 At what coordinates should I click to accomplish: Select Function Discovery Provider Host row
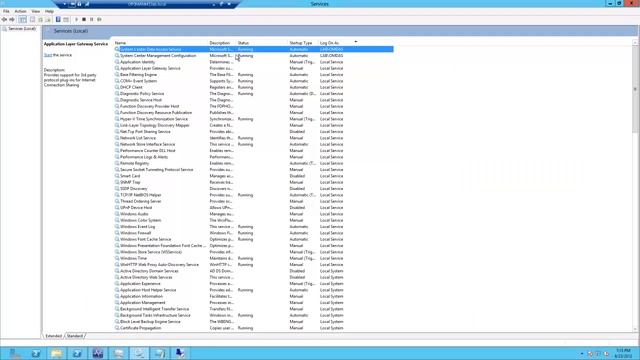pos(253,106)
